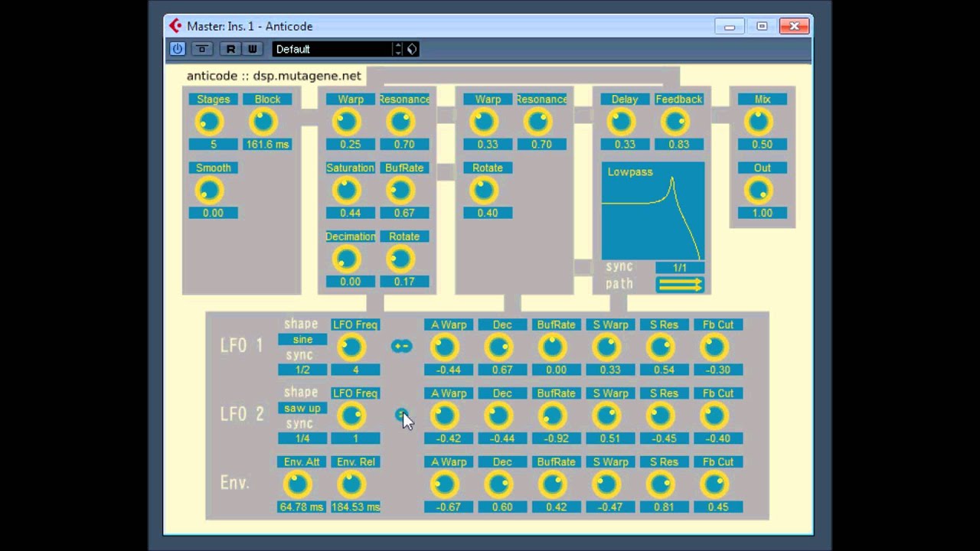This screenshot has height=551, width=980.
Task: Adjust the Smooth knob
Action: [209, 191]
